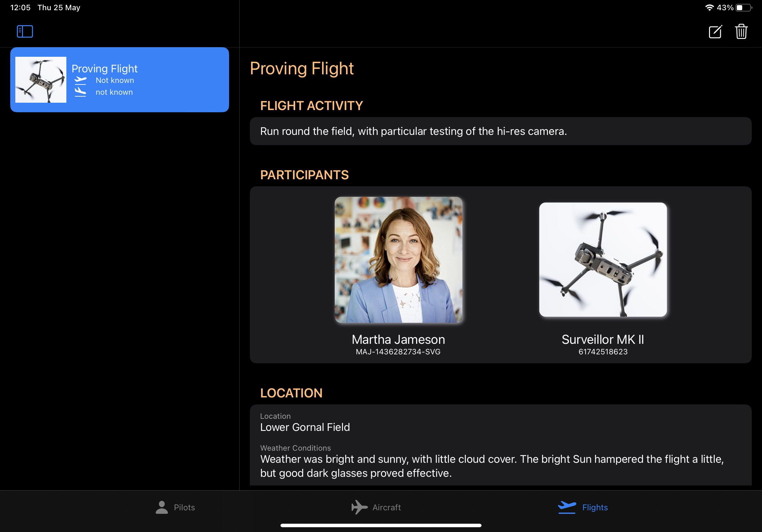Tap the LOCATION section heading
The image size is (762, 532).
[x=291, y=393]
